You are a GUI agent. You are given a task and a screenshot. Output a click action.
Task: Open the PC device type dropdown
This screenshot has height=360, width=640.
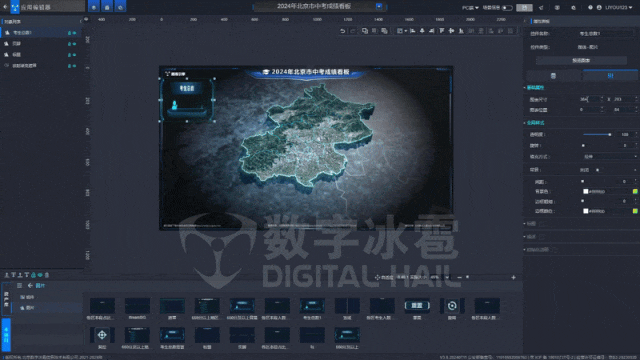(470, 8)
